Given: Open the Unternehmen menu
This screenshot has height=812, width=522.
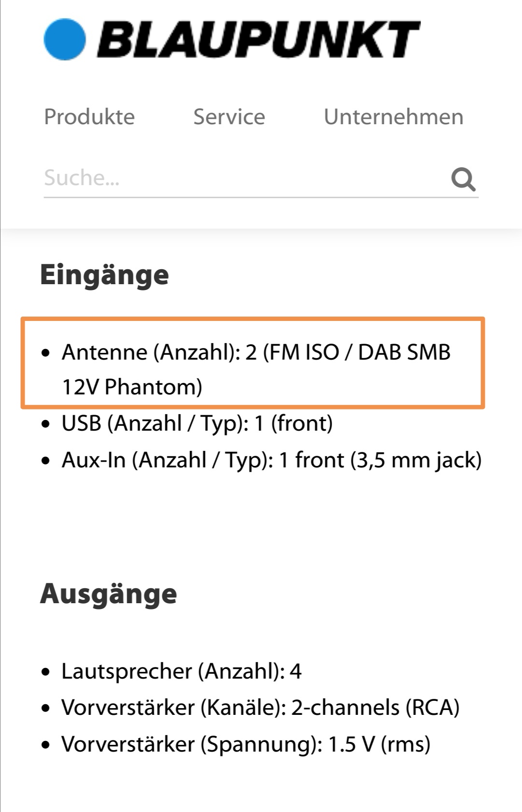Looking at the screenshot, I should tap(393, 116).
